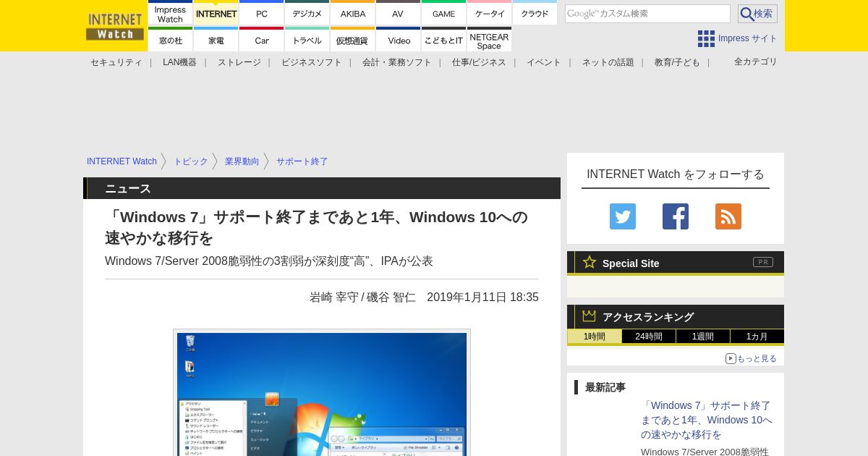Open the 家電 Watch tab
Image resolution: width=868 pixels, height=456 pixels.
[x=216, y=40]
